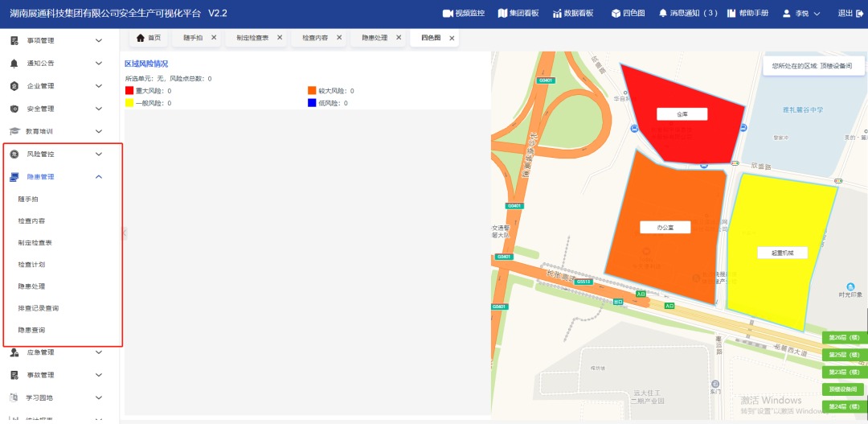Close the 随手拍 tab

click(214, 38)
